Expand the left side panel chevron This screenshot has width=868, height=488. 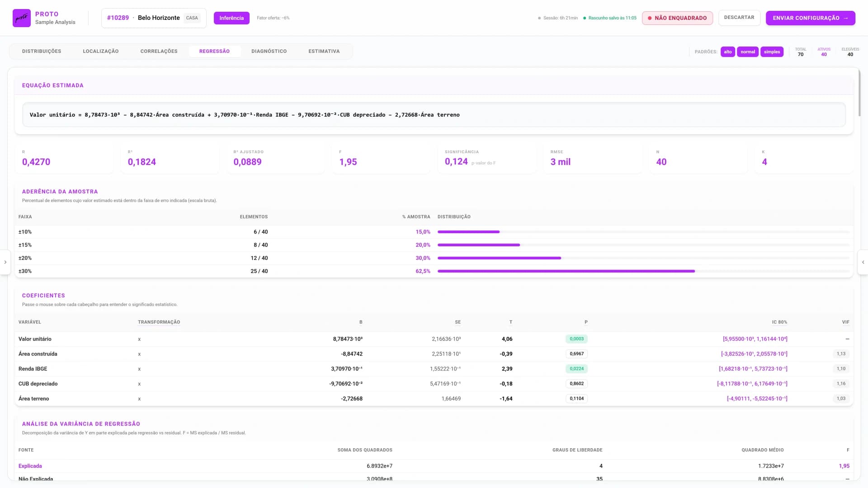[5, 262]
